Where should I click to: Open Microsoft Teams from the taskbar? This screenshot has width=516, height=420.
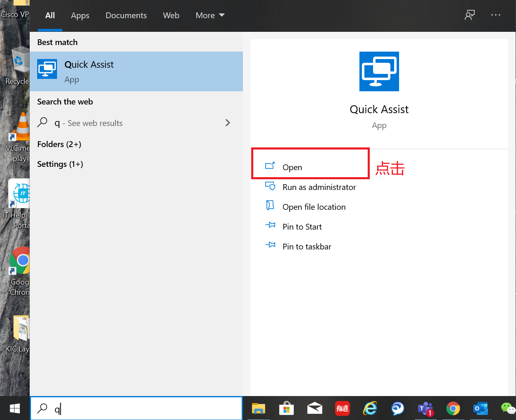pyautogui.click(x=426, y=408)
